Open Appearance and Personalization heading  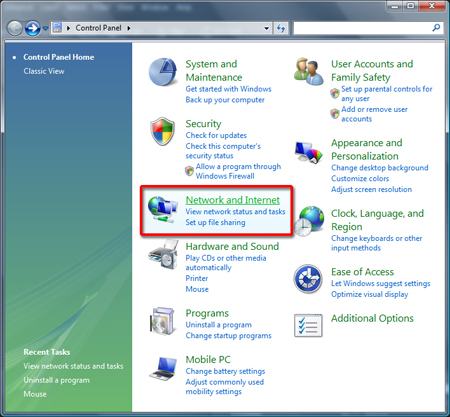pos(367,150)
